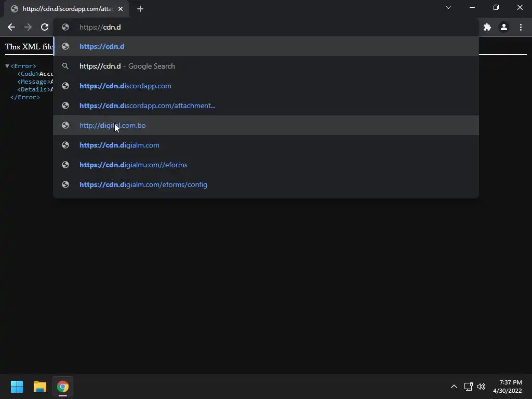Open File Explorer from the taskbar
The height and width of the screenshot is (399, 532).
tap(39, 387)
